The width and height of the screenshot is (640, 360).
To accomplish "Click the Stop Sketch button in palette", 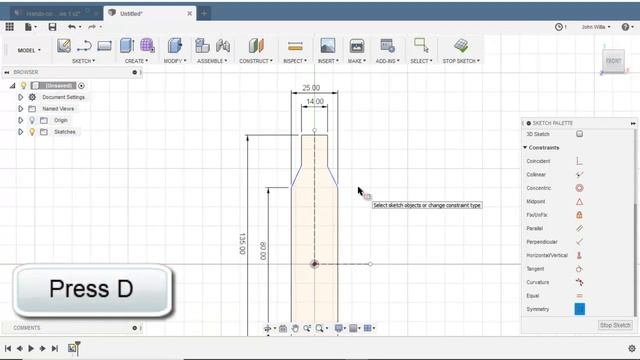I will (x=615, y=325).
